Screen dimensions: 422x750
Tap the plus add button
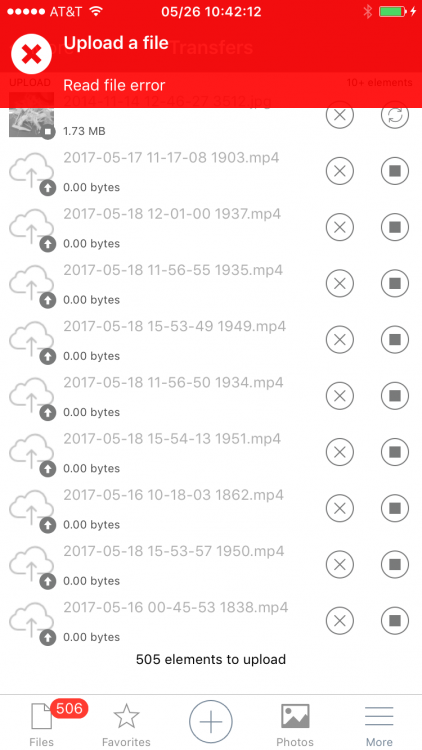pyautogui.click(x=211, y=722)
